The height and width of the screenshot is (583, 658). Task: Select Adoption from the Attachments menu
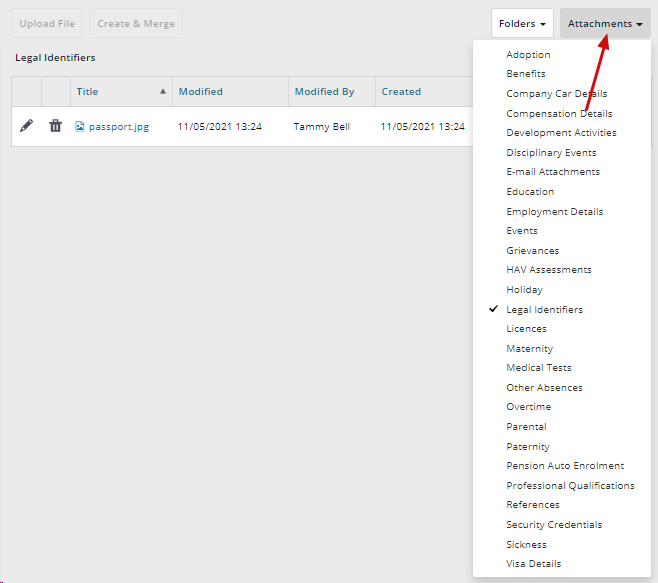528,55
